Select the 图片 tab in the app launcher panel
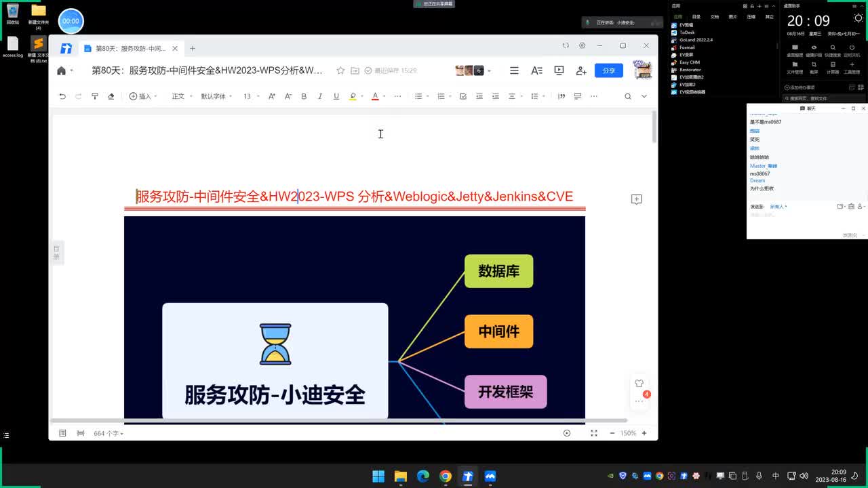868x488 pixels. [x=733, y=16]
